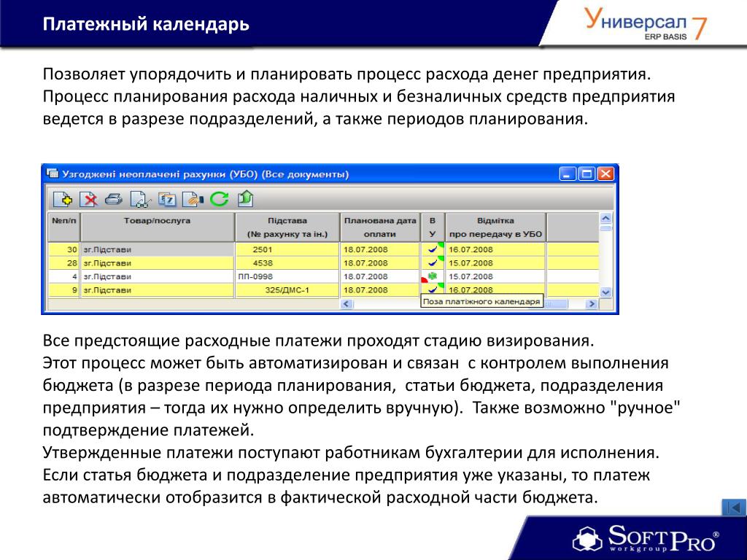747x560 pixels.
Task: Click the window system icon in title bar
Action: click(52, 174)
